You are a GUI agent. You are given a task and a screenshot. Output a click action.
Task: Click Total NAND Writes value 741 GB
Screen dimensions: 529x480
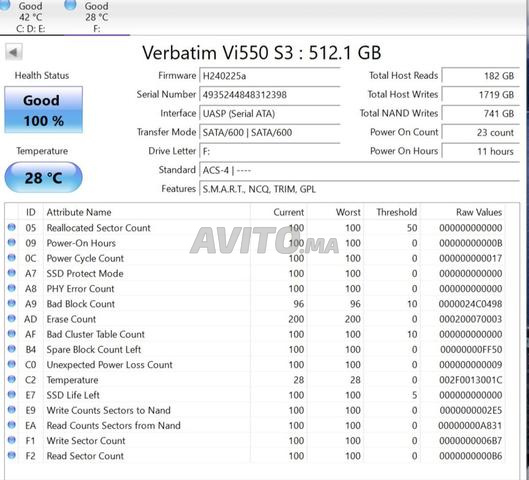480,114
